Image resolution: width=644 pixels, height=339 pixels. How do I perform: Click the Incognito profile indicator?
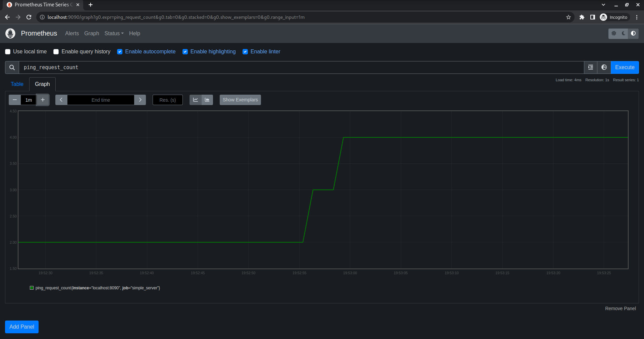click(x=614, y=17)
